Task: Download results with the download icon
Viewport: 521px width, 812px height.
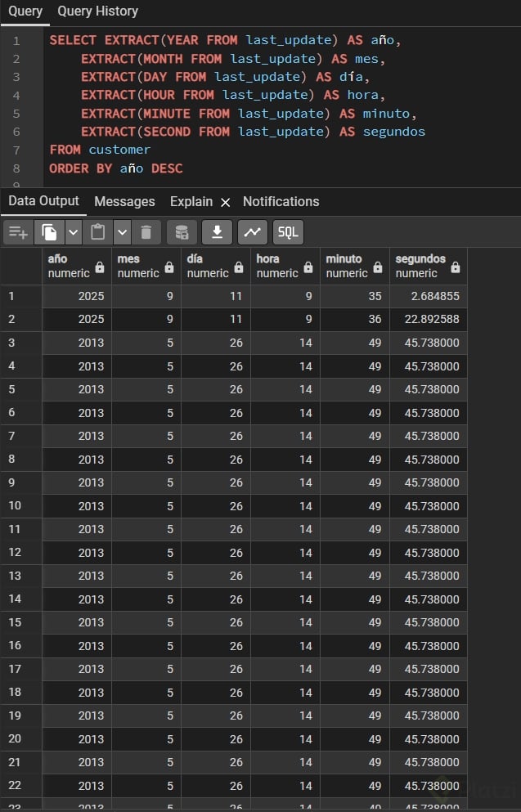Action: pos(217,232)
